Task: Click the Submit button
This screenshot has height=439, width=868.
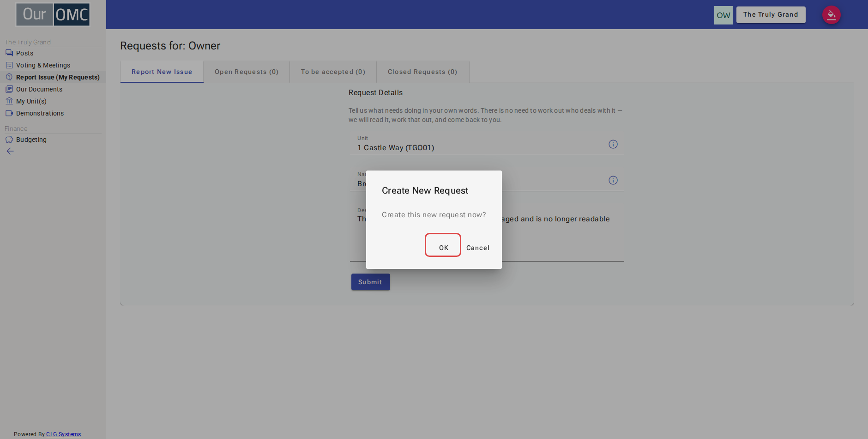Action: click(370, 282)
